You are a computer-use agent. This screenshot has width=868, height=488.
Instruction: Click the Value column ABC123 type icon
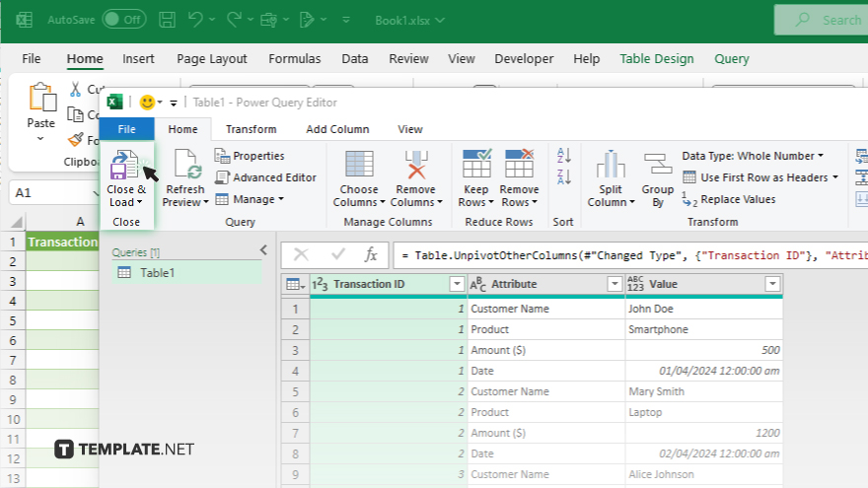tap(635, 284)
